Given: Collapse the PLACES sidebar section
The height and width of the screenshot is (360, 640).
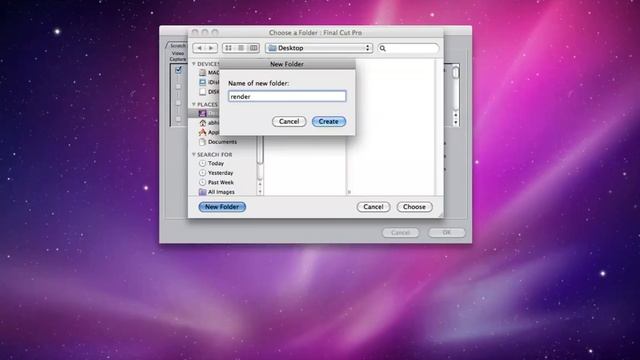Looking at the screenshot, I should click(x=194, y=104).
